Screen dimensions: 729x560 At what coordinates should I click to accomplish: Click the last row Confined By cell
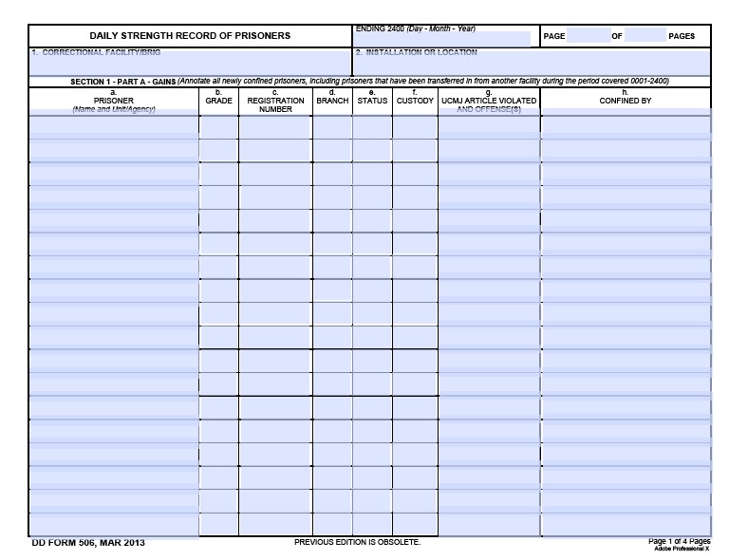tap(626, 524)
